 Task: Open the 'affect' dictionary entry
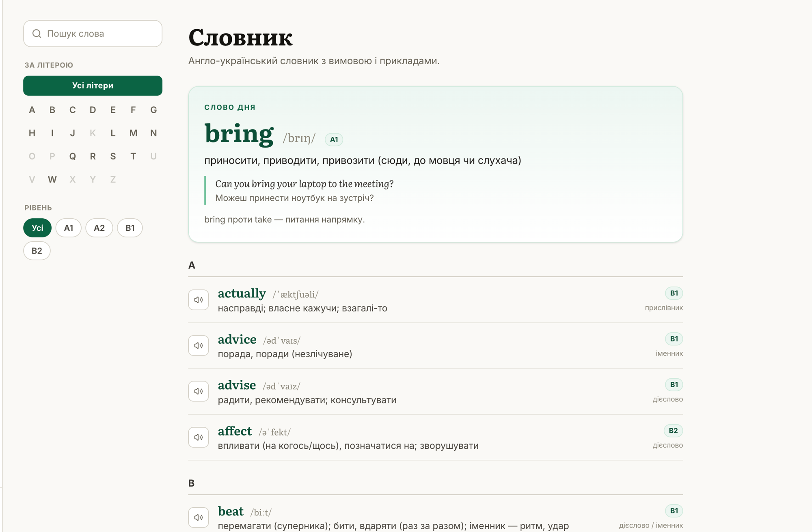coord(235,431)
